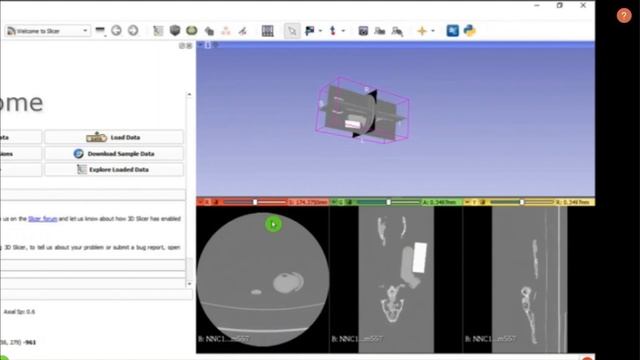Toggle the green slice view pin
Image resolution: width=640 pixels, height=360 pixels.
(x=333, y=202)
